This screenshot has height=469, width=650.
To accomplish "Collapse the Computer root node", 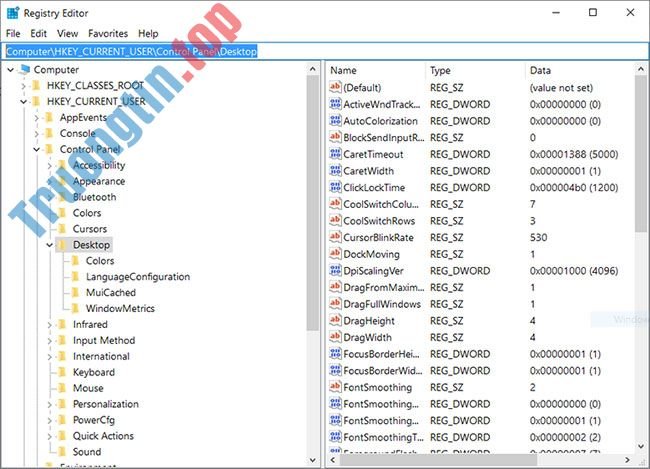I will coord(10,70).
